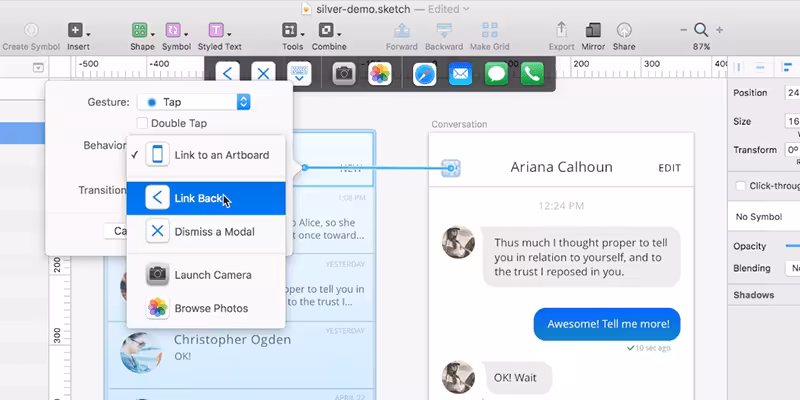800x400 pixels.
Task: Expand the Blending mode dropdown
Action: (793, 268)
